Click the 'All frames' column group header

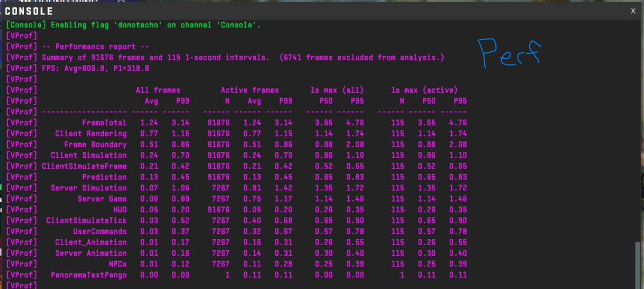tap(158, 90)
